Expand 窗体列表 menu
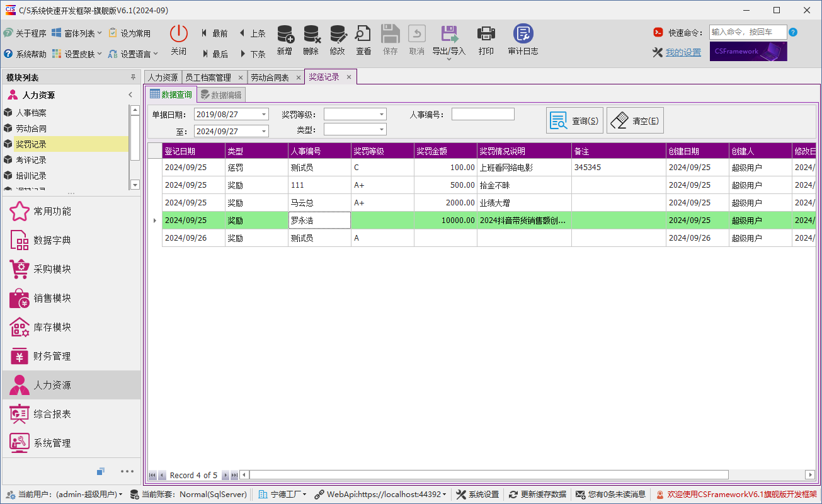The height and width of the screenshot is (504, 822). [77, 33]
